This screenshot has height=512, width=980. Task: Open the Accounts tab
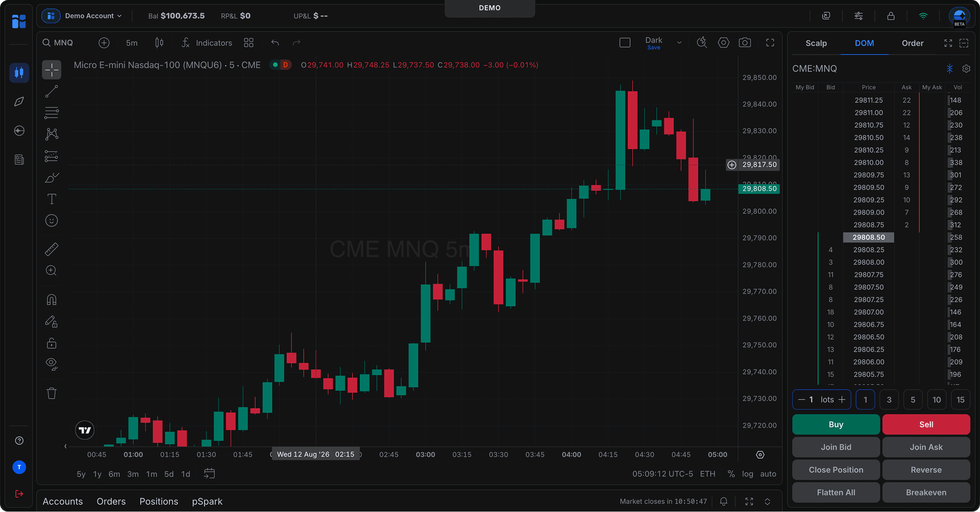click(x=63, y=501)
